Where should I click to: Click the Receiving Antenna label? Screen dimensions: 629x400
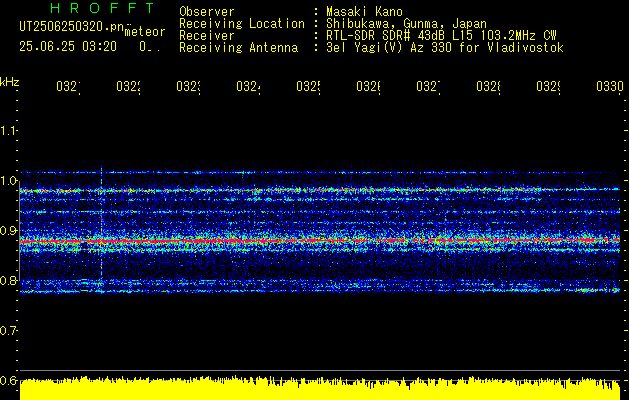pos(239,48)
